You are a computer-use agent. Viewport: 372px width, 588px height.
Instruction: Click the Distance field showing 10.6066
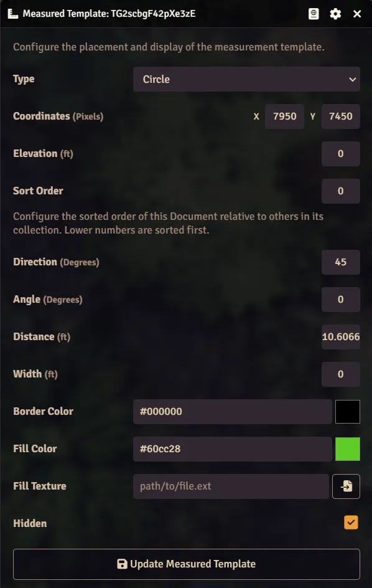pyautogui.click(x=340, y=337)
